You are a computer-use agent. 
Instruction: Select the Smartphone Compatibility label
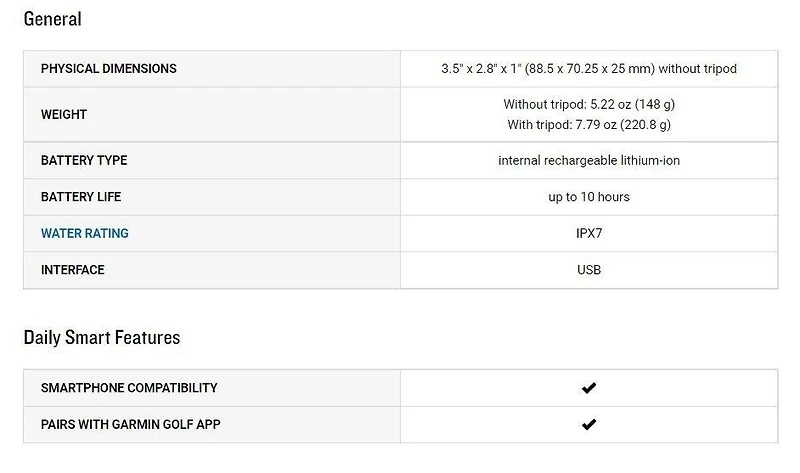(129, 388)
